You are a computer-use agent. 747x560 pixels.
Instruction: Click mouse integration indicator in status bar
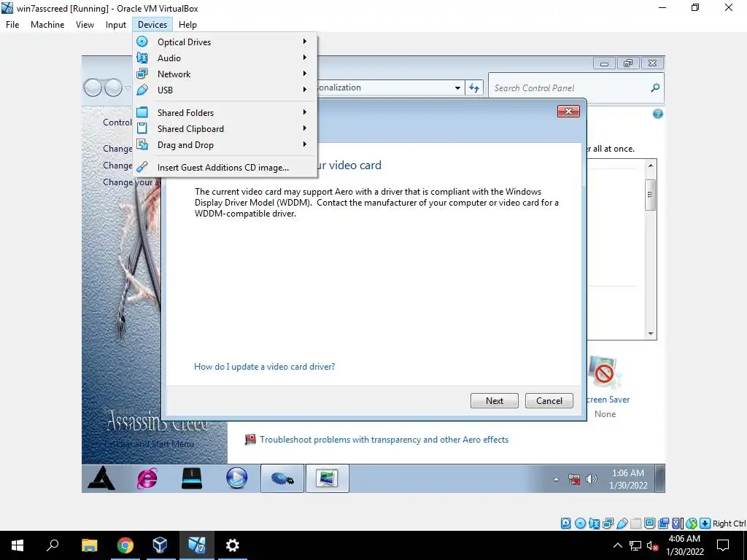[x=692, y=524]
